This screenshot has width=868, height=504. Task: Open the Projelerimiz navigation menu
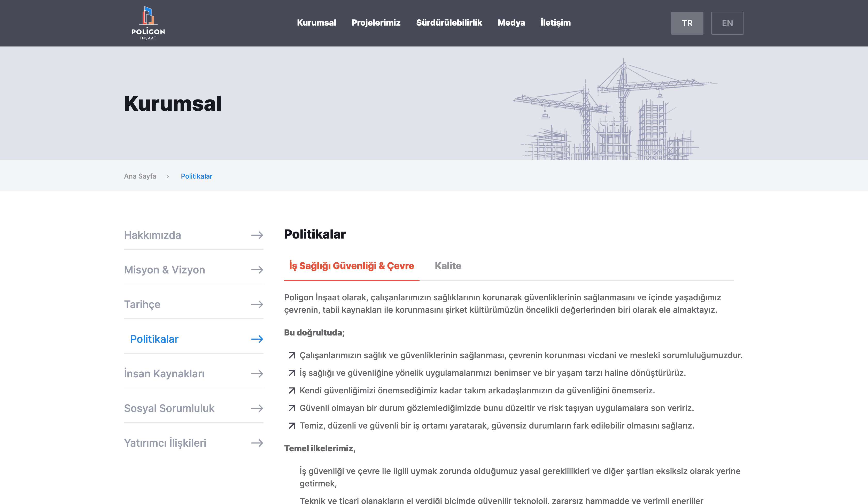tap(376, 23)
